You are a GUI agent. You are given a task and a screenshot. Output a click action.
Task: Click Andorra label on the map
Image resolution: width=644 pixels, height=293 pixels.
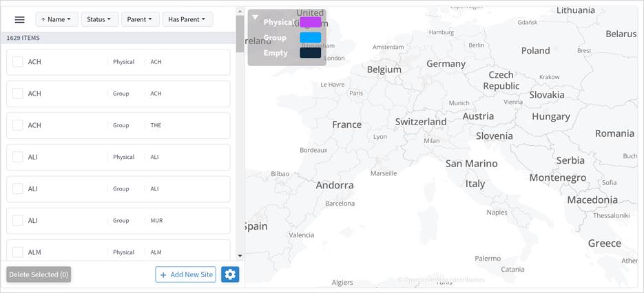[x=335, y=186]
